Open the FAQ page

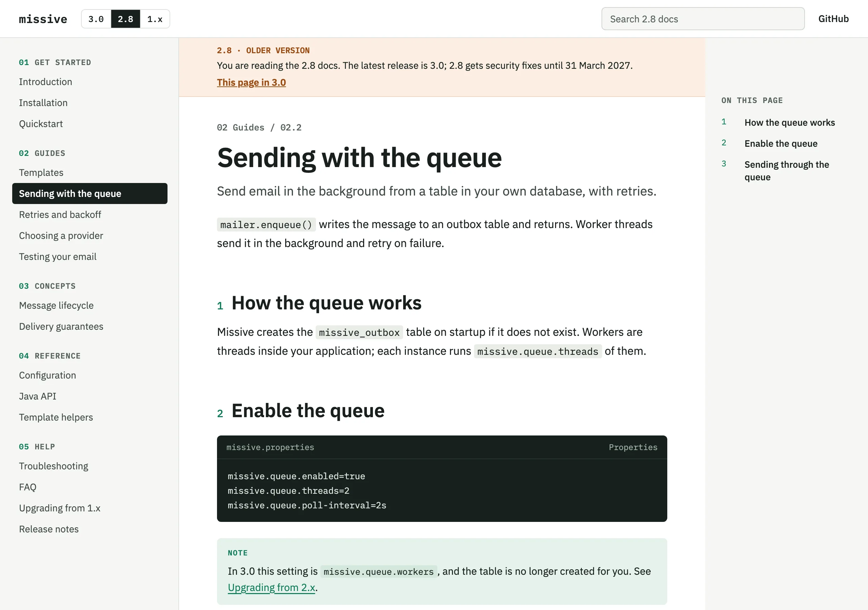point(27,487)
